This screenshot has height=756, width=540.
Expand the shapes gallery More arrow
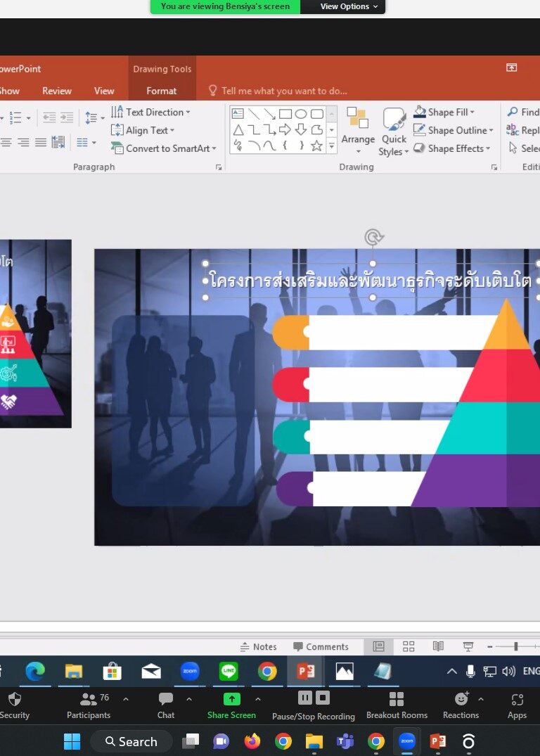point(332,146)
